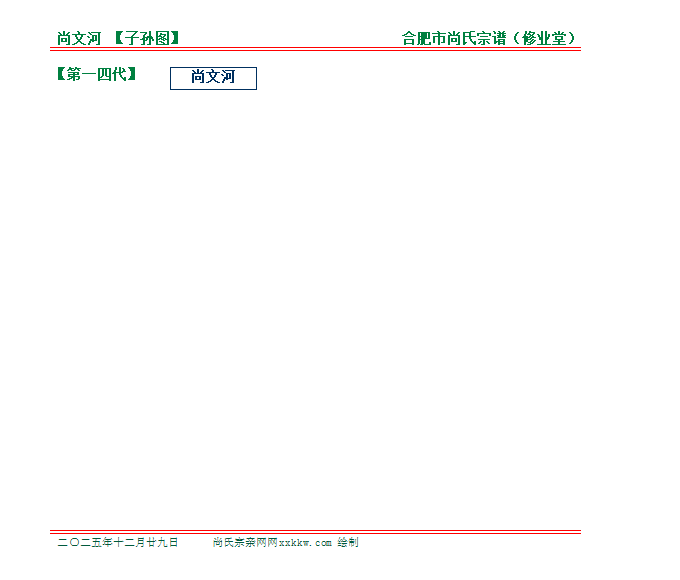
Task: Click the 子孙图 text inside the header brackets
Action: pos(146,39)
